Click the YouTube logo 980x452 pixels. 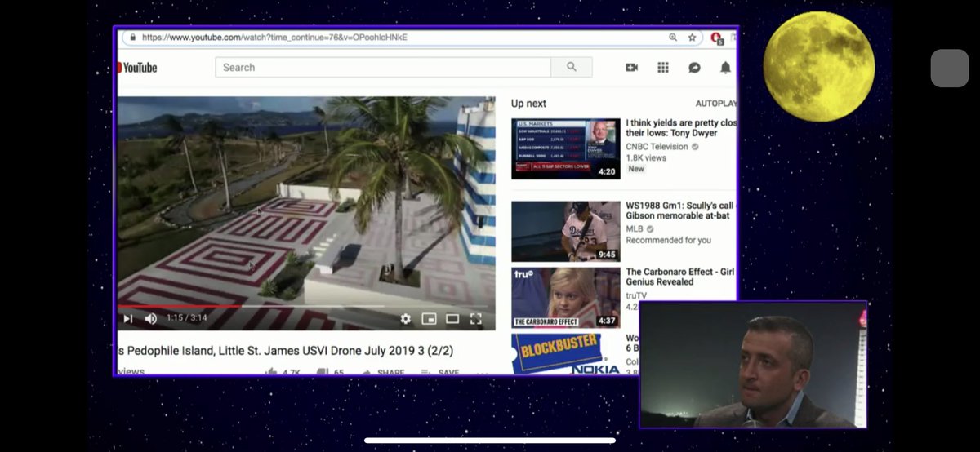coord(137,68)
